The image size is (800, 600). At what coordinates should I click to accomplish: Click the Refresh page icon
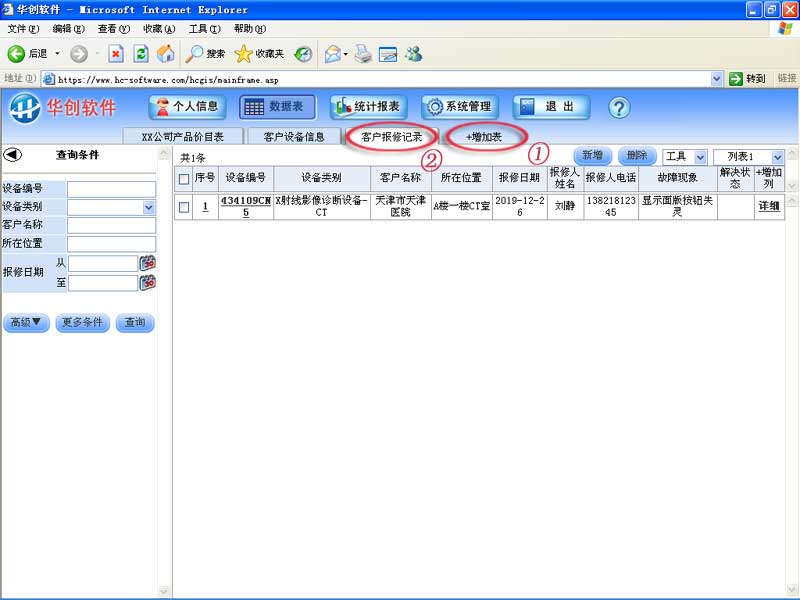click(x=141, y=54)
